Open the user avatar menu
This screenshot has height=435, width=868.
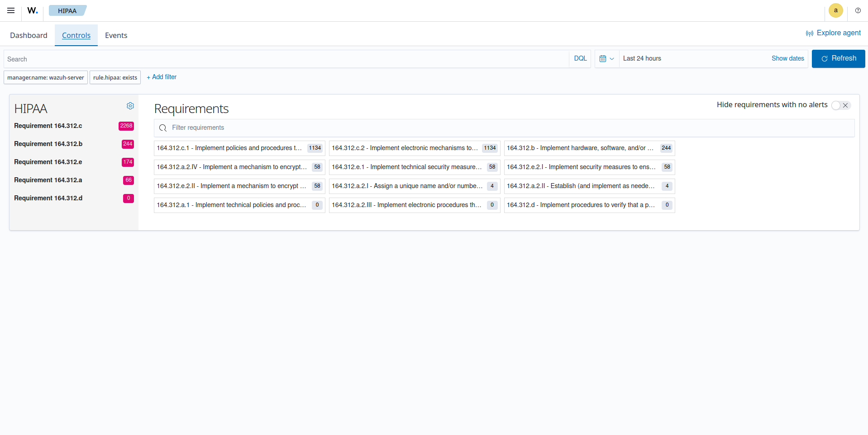[835, 10]
